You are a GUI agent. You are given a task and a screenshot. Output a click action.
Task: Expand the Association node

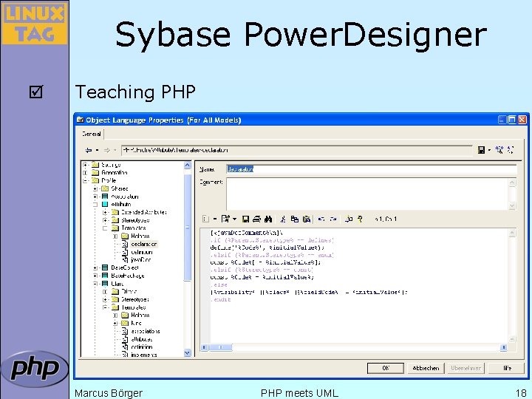(x=95, y=197)
